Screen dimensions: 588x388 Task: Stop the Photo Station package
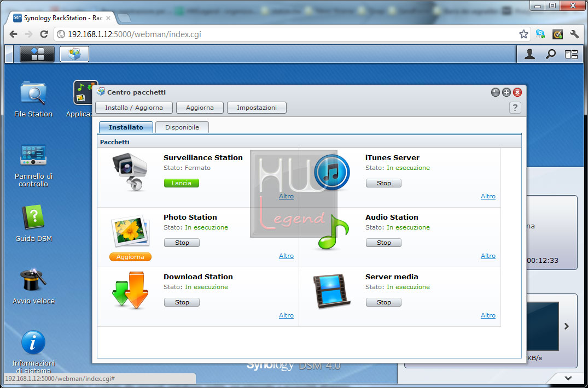pos(182,243)
